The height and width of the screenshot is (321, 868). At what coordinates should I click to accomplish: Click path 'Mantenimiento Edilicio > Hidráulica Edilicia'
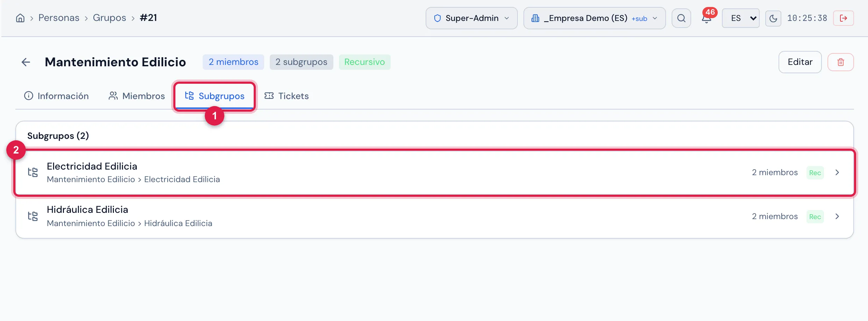coord(130,223)
